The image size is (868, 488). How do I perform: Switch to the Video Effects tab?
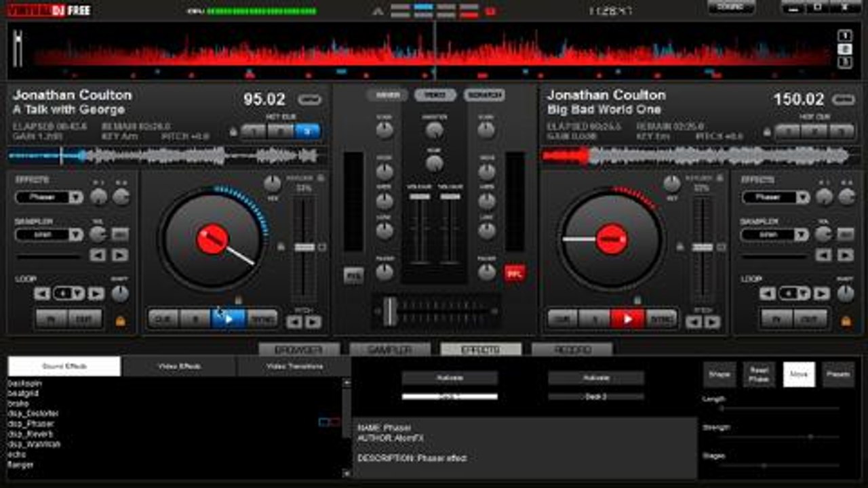coord(180,366)
